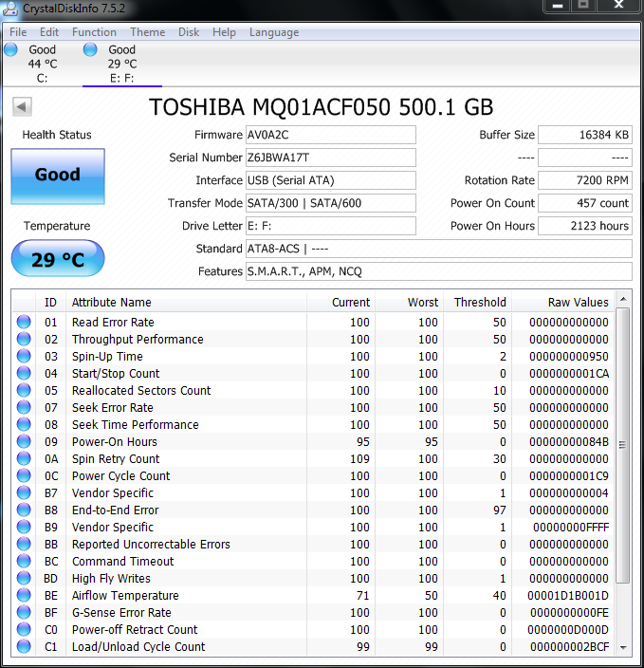This screenshot has height=668, width=644.
Task: Click the Reallocated Sectors Count status orb
Action: [x=24, y=391]
